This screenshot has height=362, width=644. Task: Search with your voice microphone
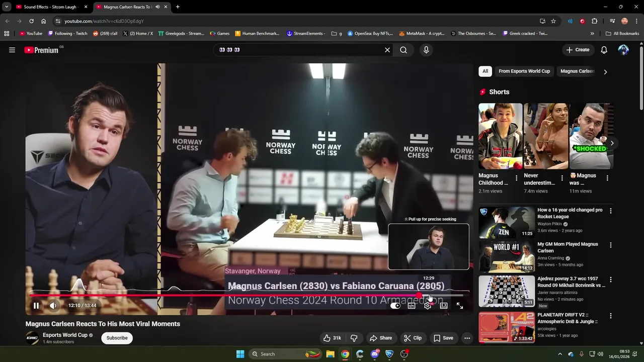pos(426,50)
